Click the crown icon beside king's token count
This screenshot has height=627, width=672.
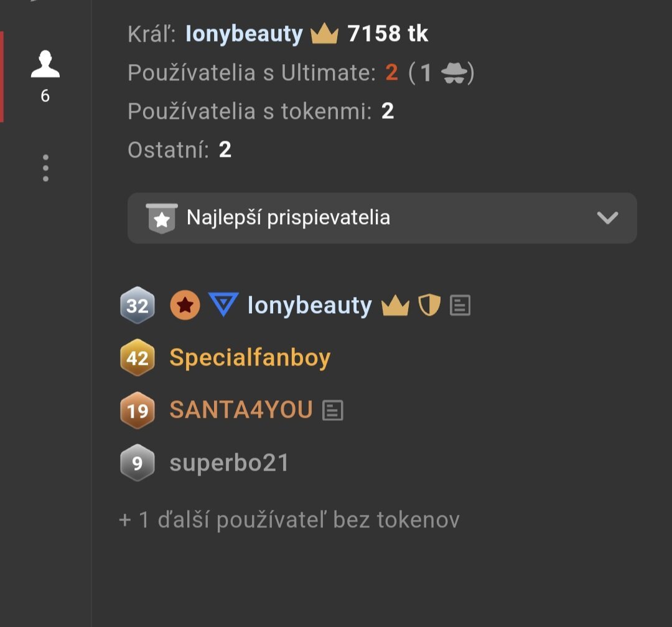point(324,34)
